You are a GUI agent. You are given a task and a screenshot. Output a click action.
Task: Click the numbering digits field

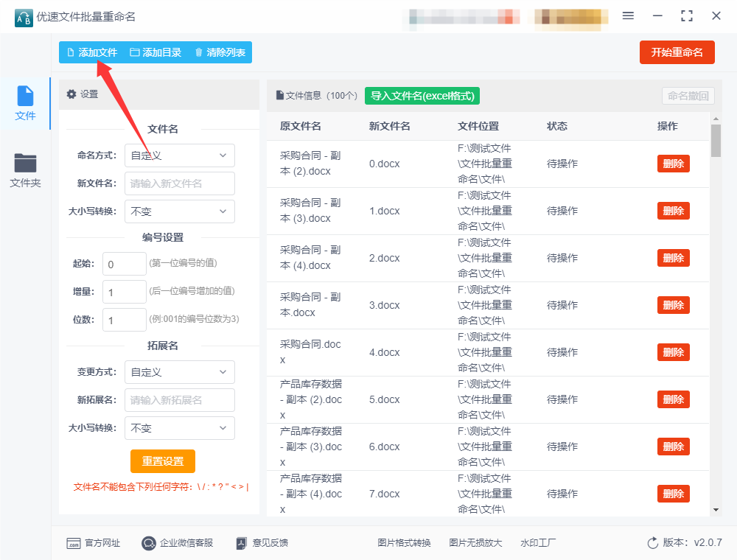pyautogui.click(x=125, y=320)
